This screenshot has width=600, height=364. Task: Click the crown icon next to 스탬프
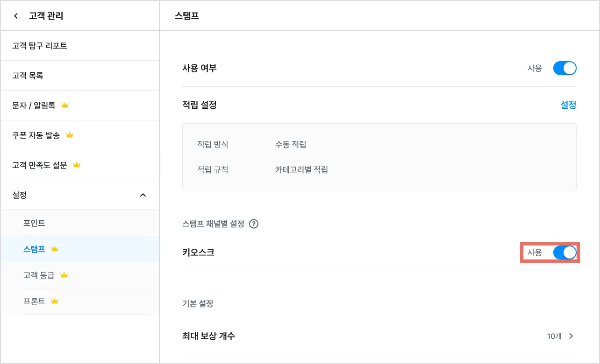(x=55, y=249)
